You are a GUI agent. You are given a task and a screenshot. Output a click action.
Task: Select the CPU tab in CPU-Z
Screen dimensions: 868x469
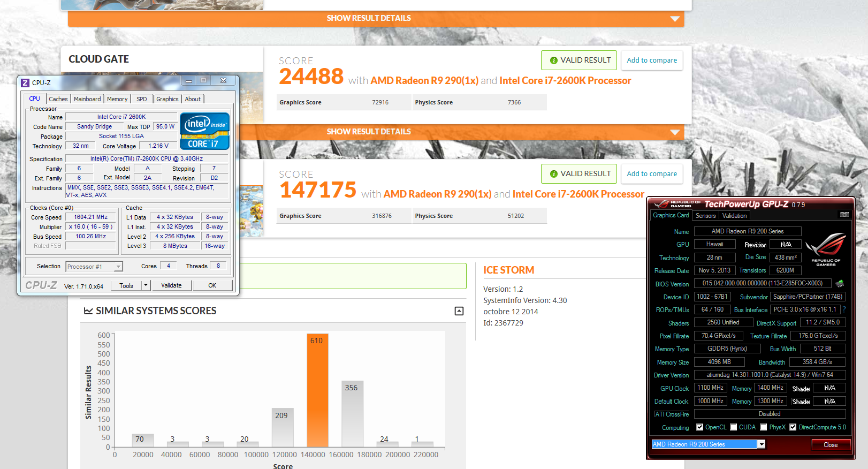(35, 99)
